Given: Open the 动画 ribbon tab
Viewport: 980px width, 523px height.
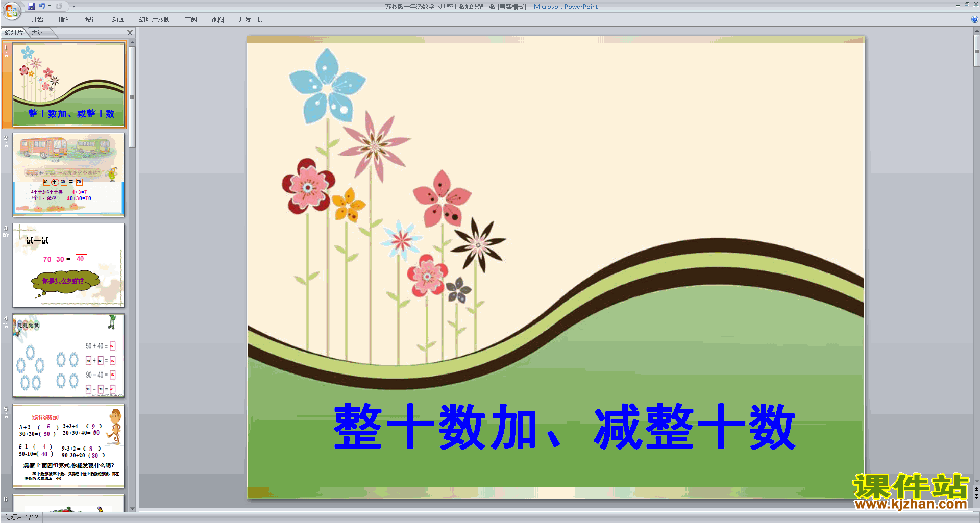Looking at the screenshot, I should pyautogui.click(x=118, y=20).
